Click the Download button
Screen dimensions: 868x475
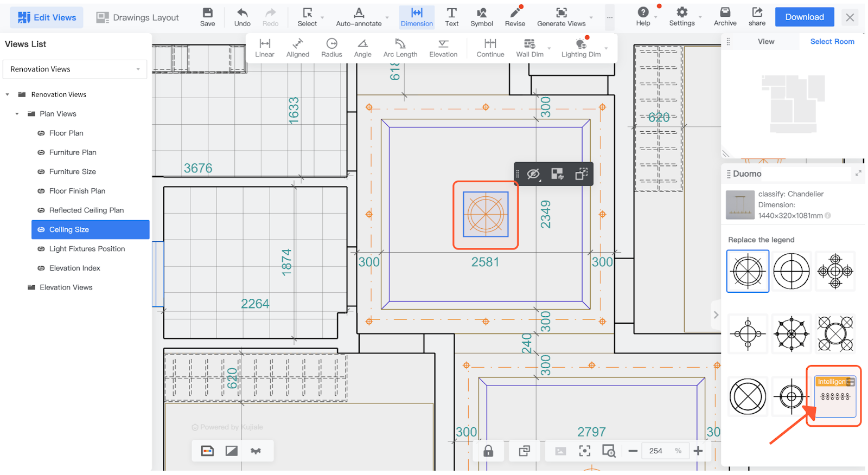[804, 17]
